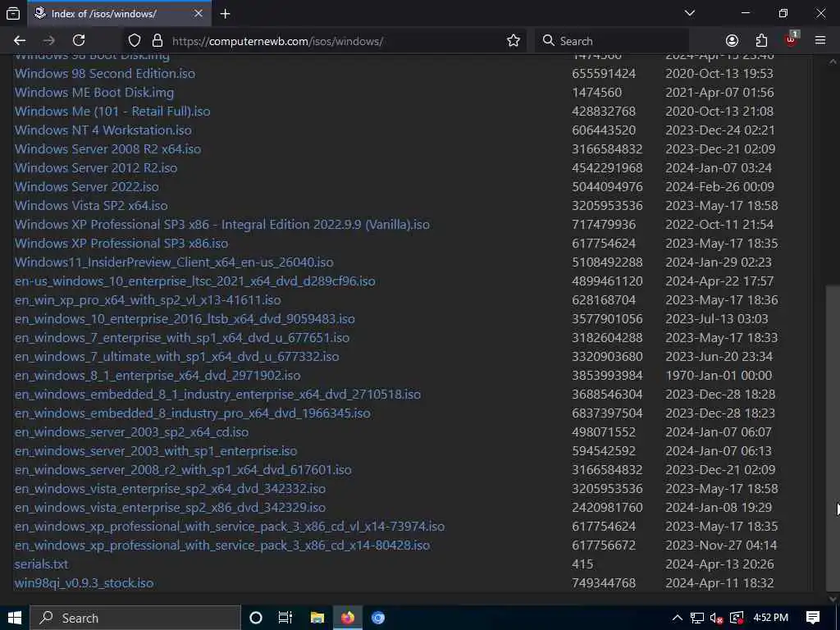The width and height of the screenshot is (840, 630).
Task: Open the Extensions puzzle icon
Action: (x=761, y=41)
